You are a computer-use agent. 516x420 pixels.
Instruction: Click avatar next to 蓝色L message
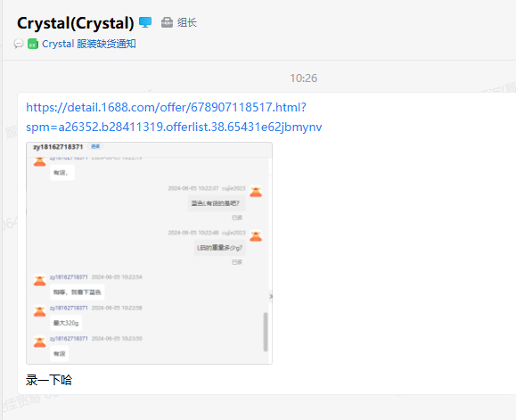(256, 192)
